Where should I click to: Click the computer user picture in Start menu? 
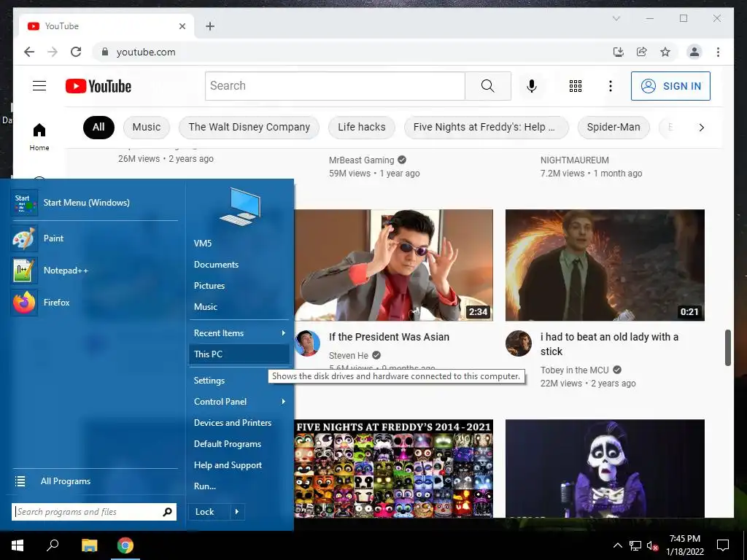pos(239,206)
